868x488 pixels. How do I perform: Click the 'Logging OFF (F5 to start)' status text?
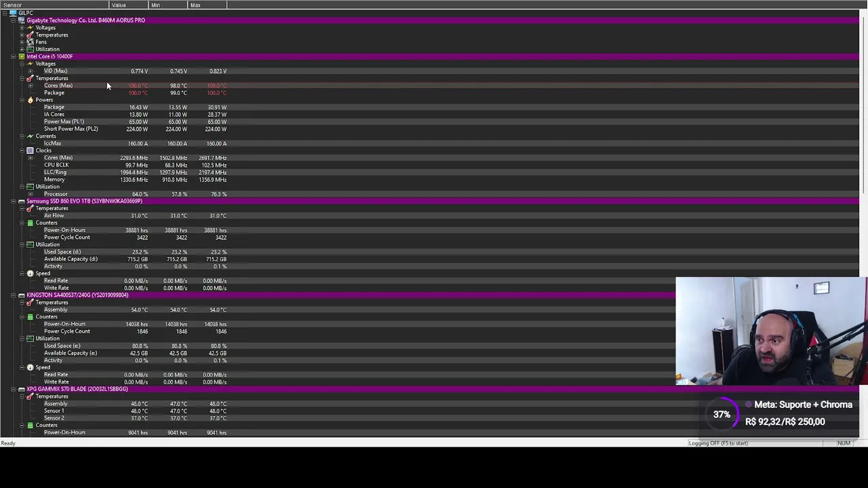718,443
